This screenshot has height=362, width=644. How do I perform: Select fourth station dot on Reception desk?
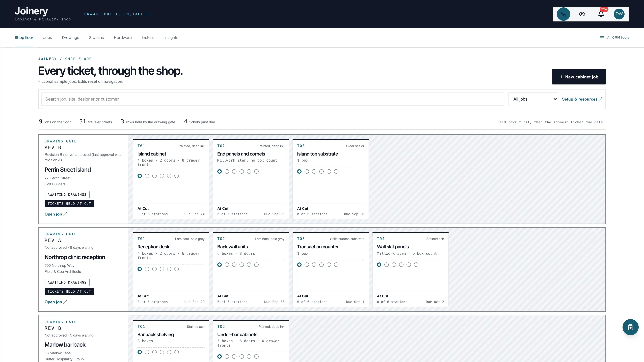click(x=162, y=269)
